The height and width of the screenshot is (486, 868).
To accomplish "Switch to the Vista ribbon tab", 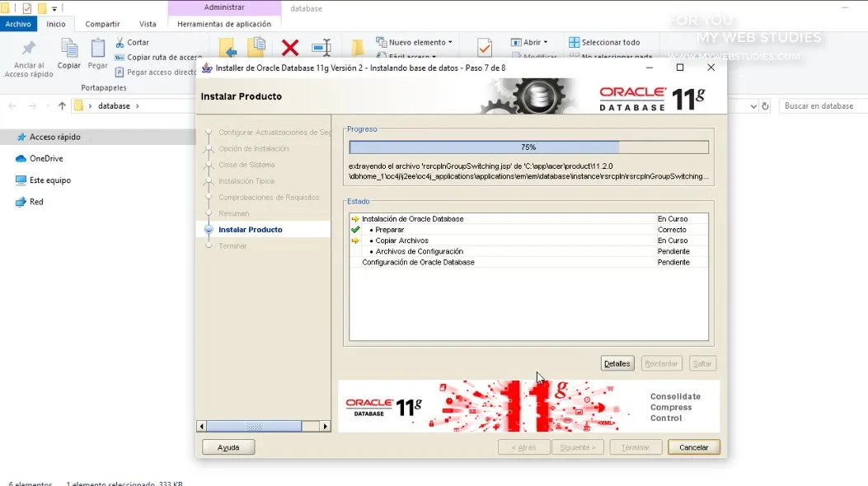I will tap(148, 24).
